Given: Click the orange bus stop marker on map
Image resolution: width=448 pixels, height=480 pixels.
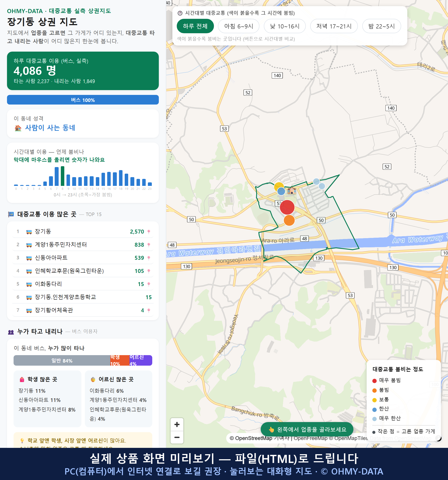Looking at the screenshot, I should [289, 220].
